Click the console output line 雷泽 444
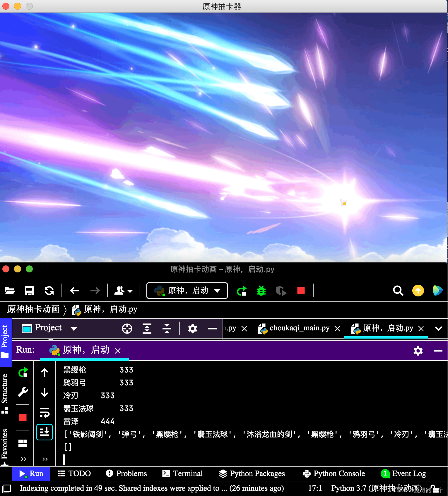Viewport: 448px width, 496px height. 89,421
